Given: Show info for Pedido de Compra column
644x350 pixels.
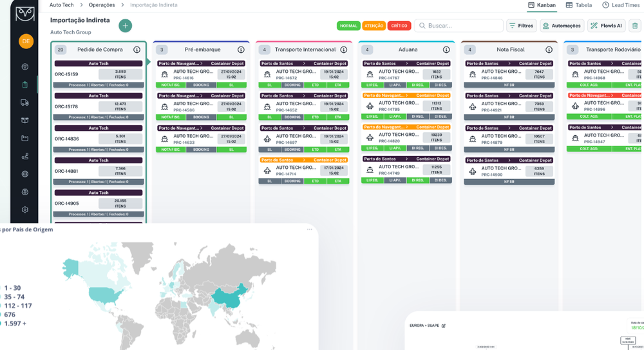Looking at the screenshot, I should click(x=137, y=50).
